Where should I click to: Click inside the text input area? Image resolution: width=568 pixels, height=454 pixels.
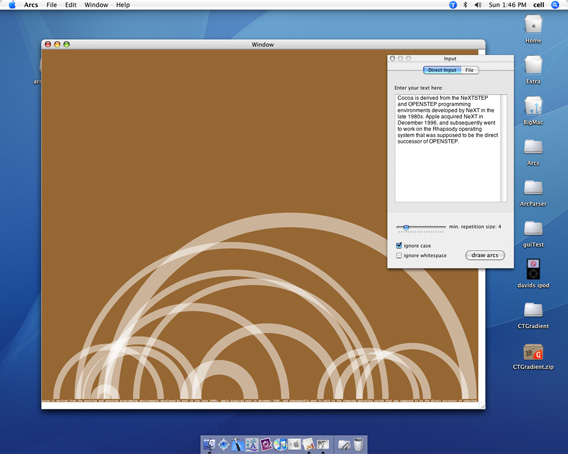[448, 148]
